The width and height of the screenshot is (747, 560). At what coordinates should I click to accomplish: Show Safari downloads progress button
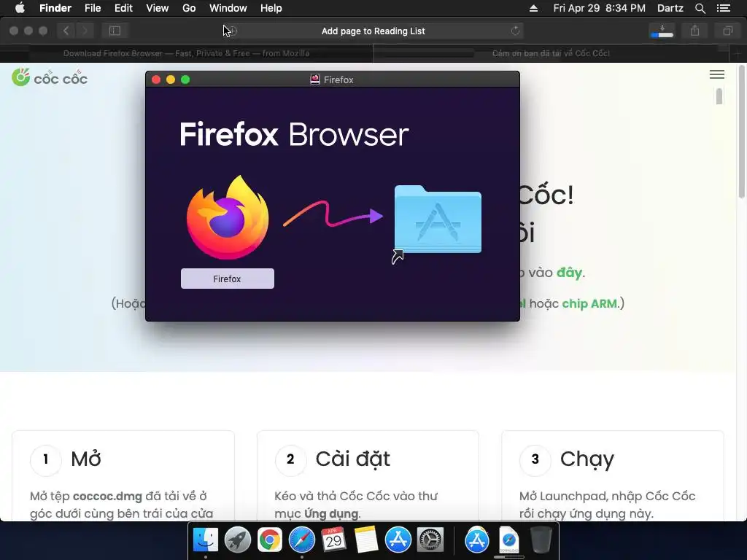coord(662,31)
